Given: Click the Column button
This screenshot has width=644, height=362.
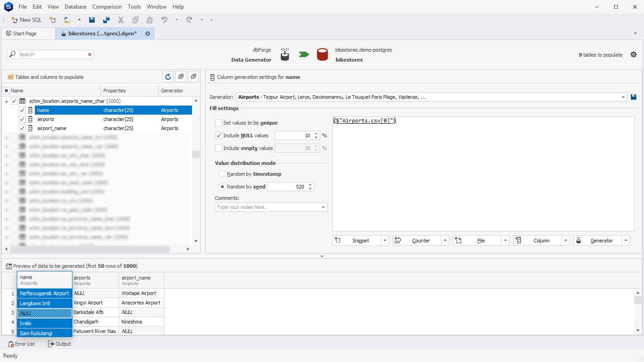Looking at the screenshot, I should (538, 241).
